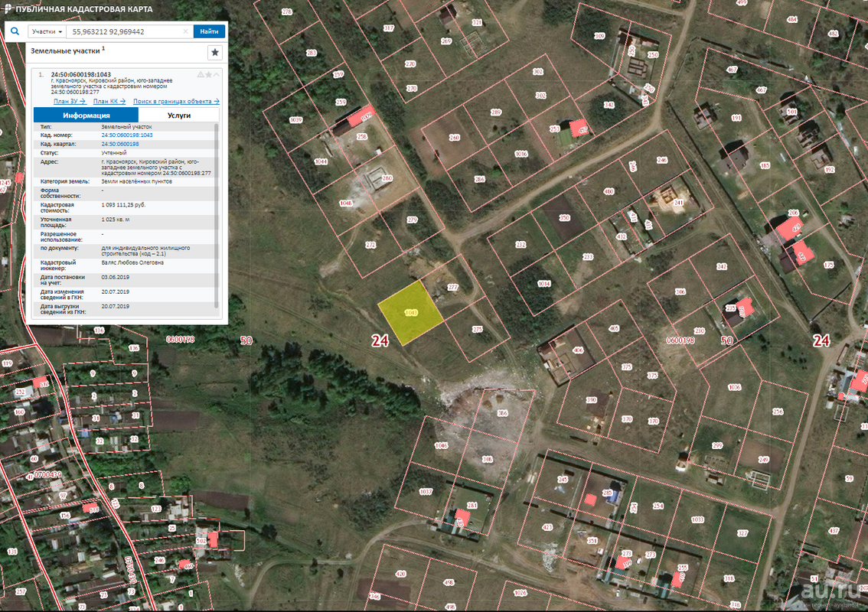This screenshot has width=868, height=612.
Task: Click the Найти search button
Action: click(x=209, y=31)
